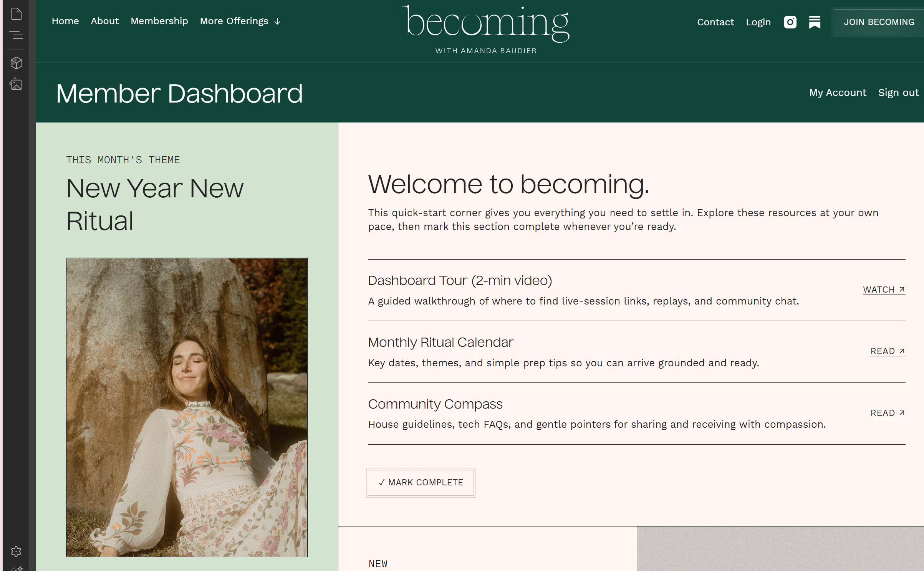Expand the More Offerings dropdown
Image resolution: width=924 pixels, height=571 pixels.
coord(240,21)
